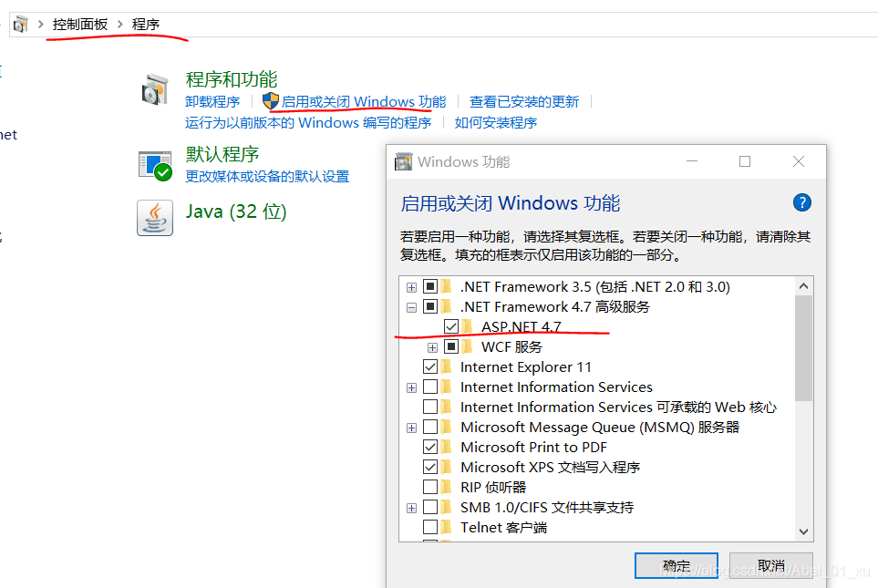This screenshot has height=588, width=878.
Task: Click the feature list scroll down arrow
Action: tap(803, 531)
